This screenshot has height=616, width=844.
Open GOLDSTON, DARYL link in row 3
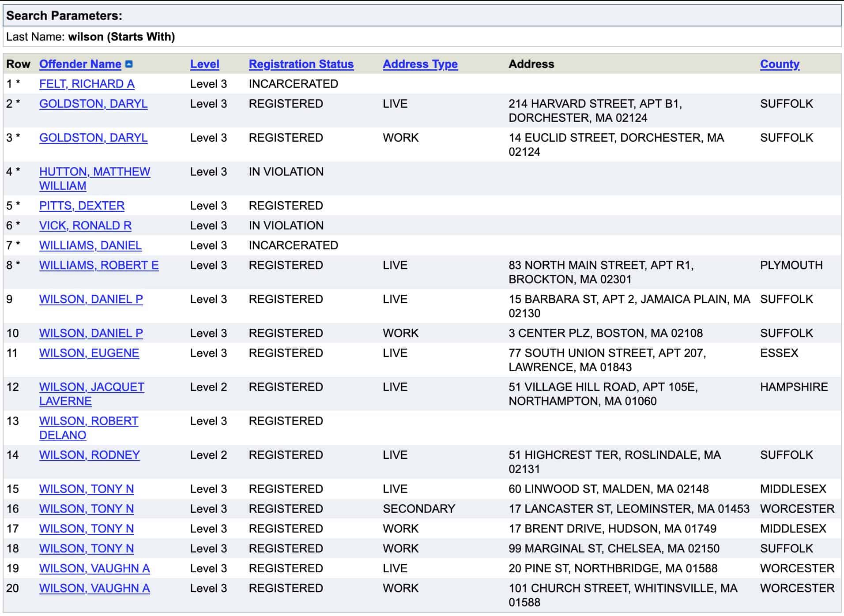pyautogui.click(x=93, y=138)
